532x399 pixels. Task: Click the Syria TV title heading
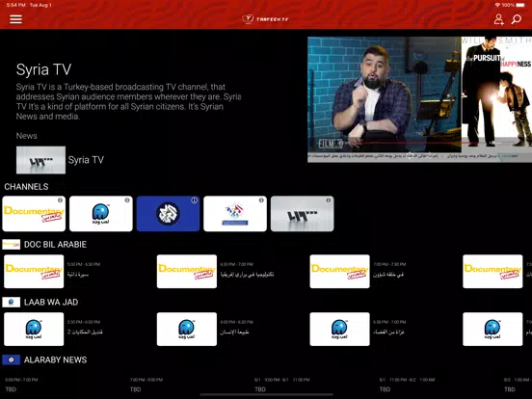pyautogui.click(x=43, y=69)
